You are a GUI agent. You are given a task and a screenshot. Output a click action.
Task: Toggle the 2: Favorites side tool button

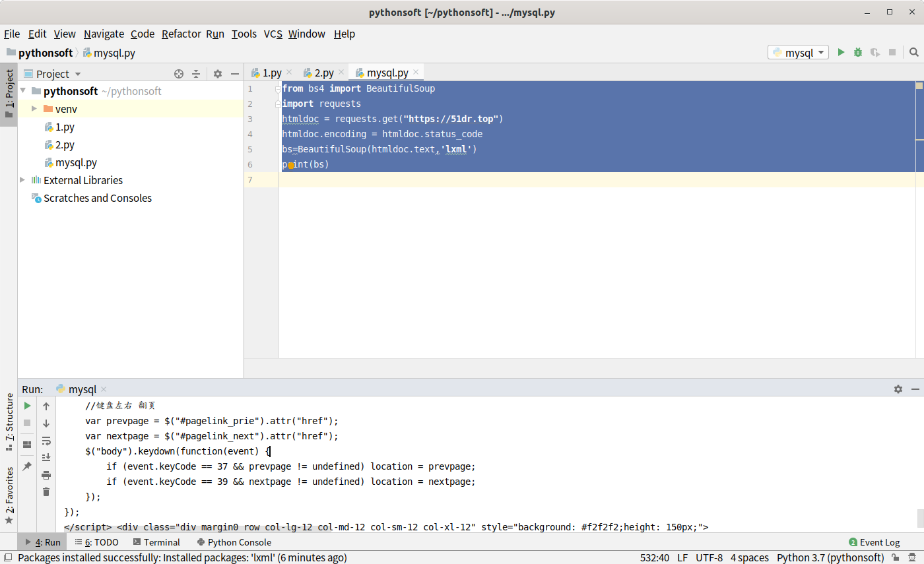coord(9,495)
